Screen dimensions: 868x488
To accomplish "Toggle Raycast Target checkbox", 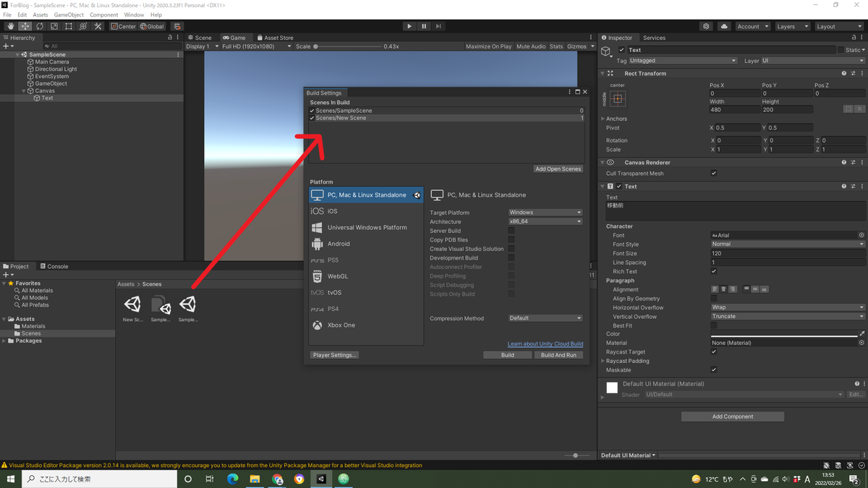I will 714,352.
